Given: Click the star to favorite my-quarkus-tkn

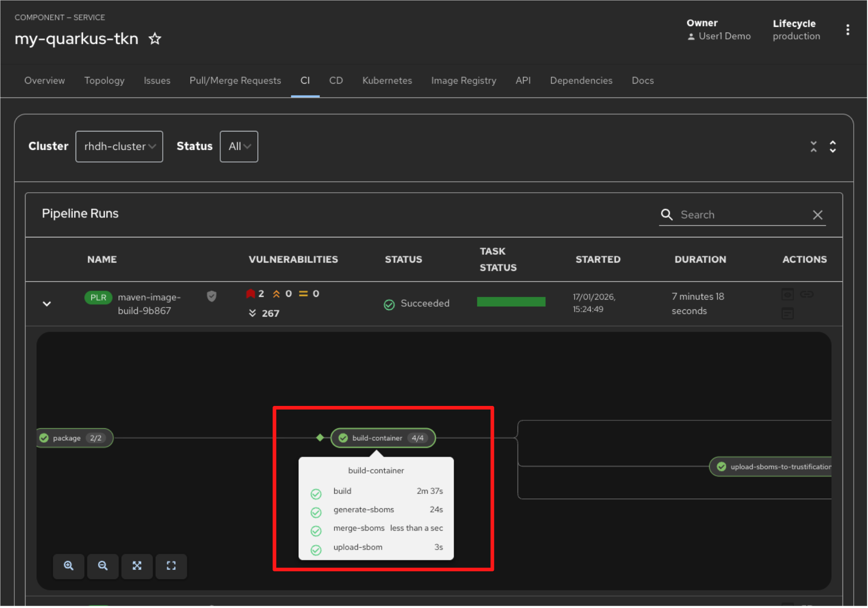Looking at the screenshot, I should coord(154,38).
